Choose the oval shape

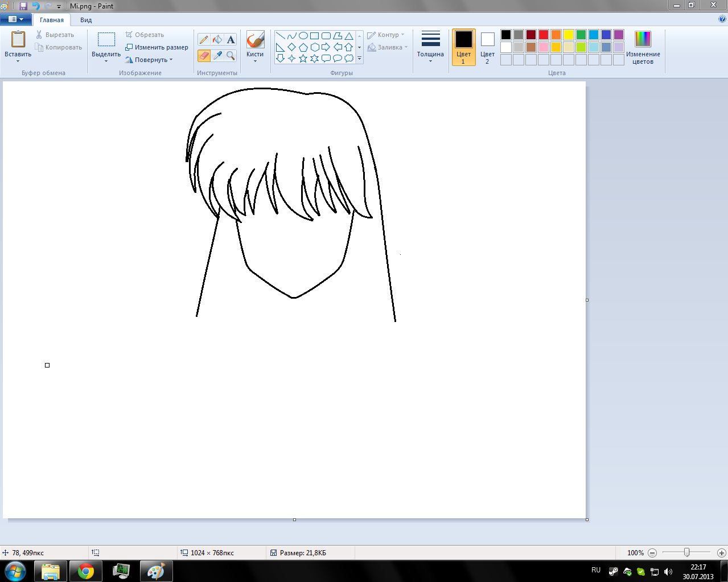[x=303, y=36]
